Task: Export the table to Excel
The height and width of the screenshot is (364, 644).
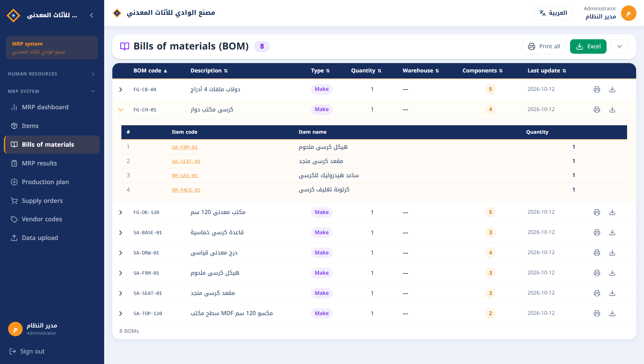Action: click(x=588, y=46)
